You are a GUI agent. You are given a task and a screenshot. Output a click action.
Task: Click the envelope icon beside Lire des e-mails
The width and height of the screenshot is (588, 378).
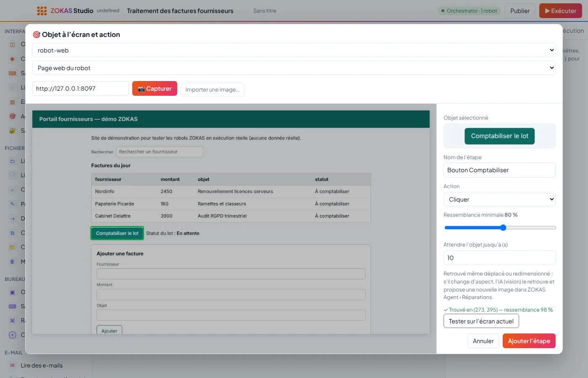(12, 365)
